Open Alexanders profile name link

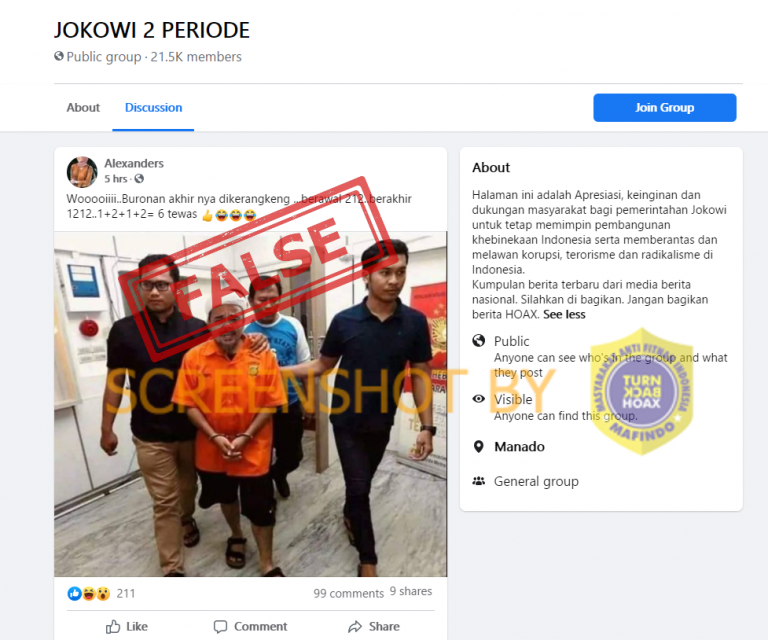[x=134, y=164]
